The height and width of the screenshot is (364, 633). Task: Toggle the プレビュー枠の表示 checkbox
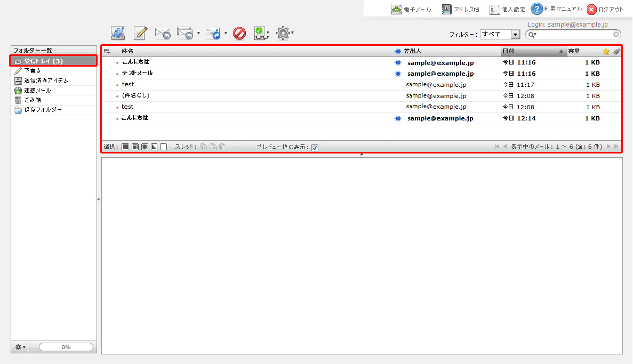[315, 148]
